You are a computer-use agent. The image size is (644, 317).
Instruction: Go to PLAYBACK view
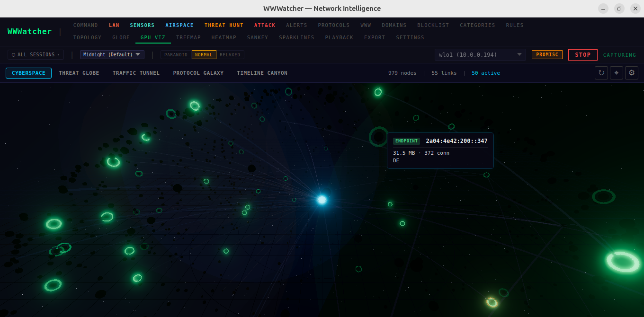click(x=339, y=37)
